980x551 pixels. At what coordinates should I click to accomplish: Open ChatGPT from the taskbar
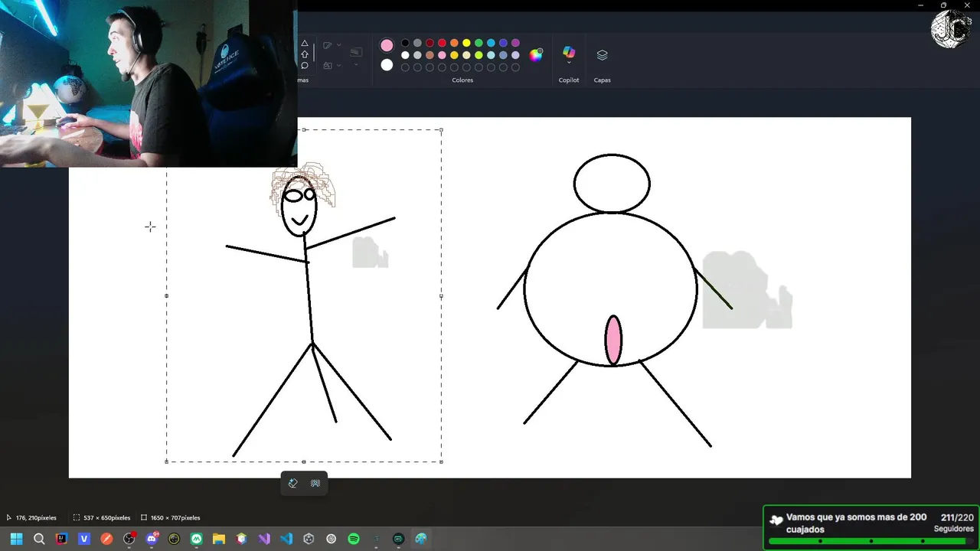(331, 539)
